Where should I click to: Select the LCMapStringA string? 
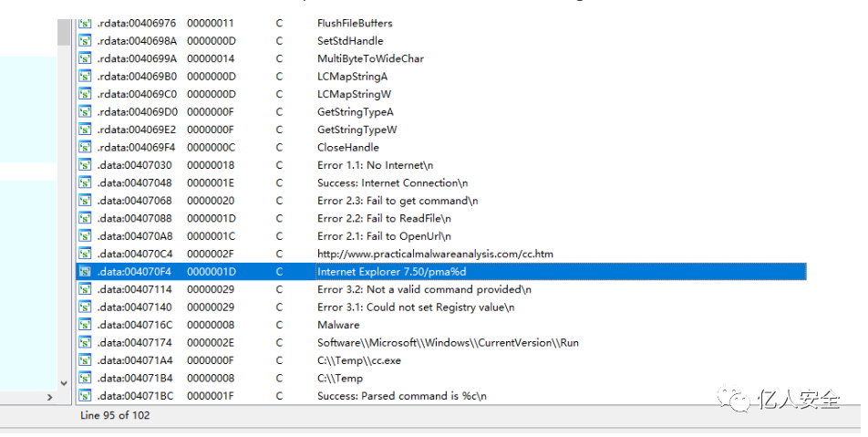coord(352,76)
